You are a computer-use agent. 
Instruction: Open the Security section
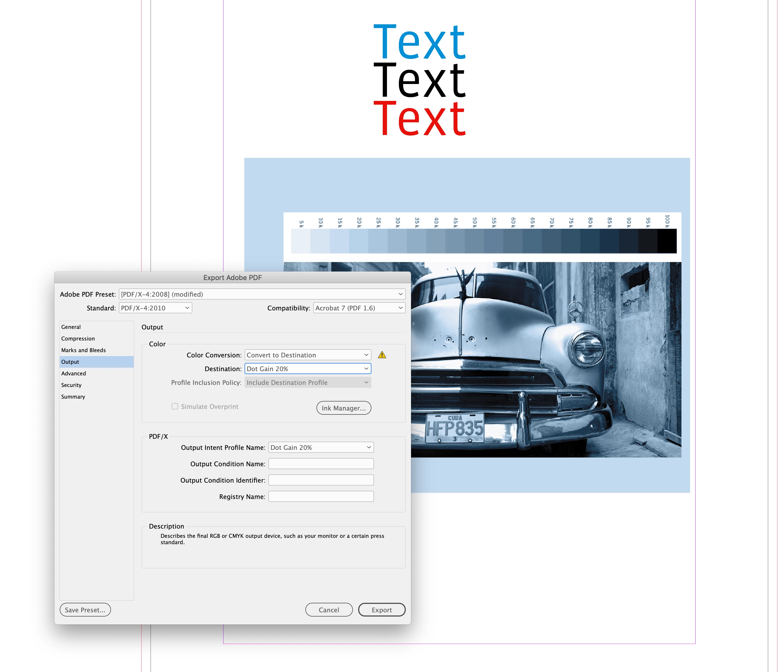(72, 385)
